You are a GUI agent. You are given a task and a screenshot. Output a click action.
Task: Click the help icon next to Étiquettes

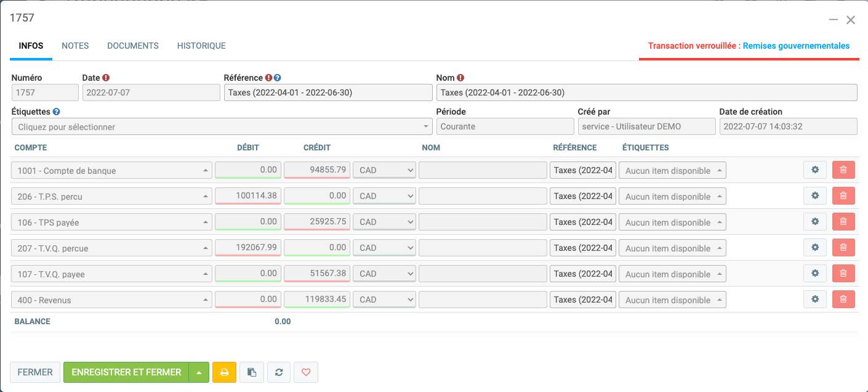(57, 112)
